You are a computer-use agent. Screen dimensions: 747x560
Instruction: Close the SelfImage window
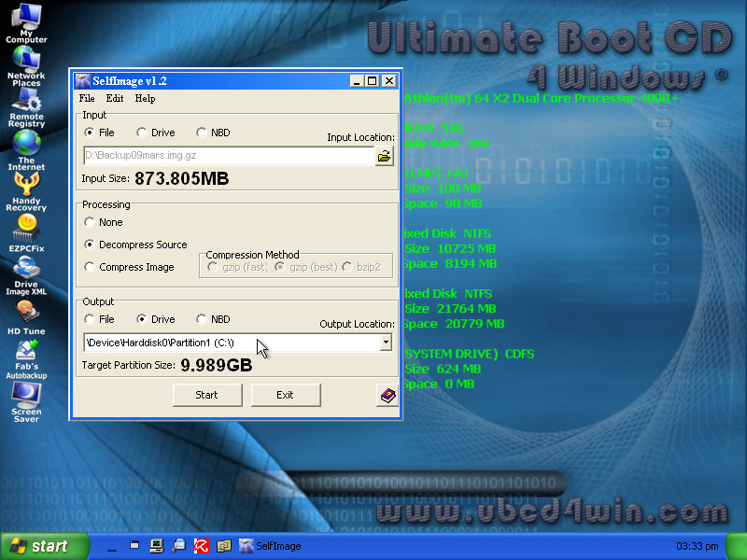(389, 81)
